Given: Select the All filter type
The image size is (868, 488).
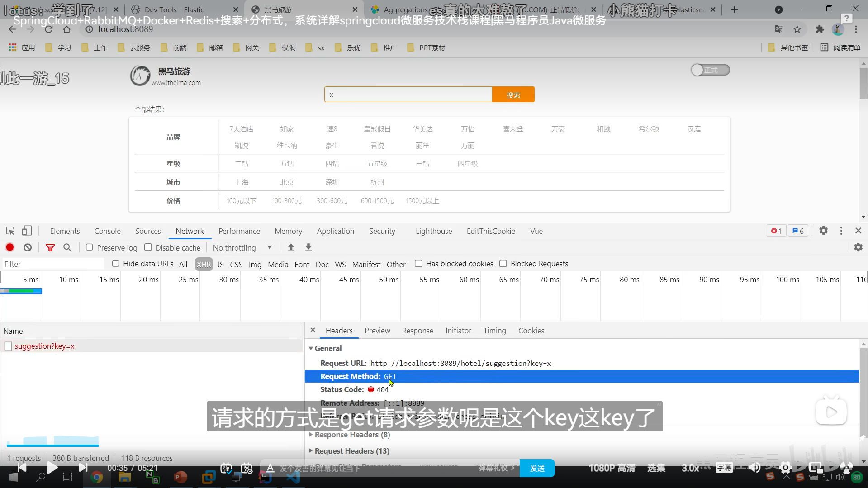Looking at the screenshot, I should point(183,265).
